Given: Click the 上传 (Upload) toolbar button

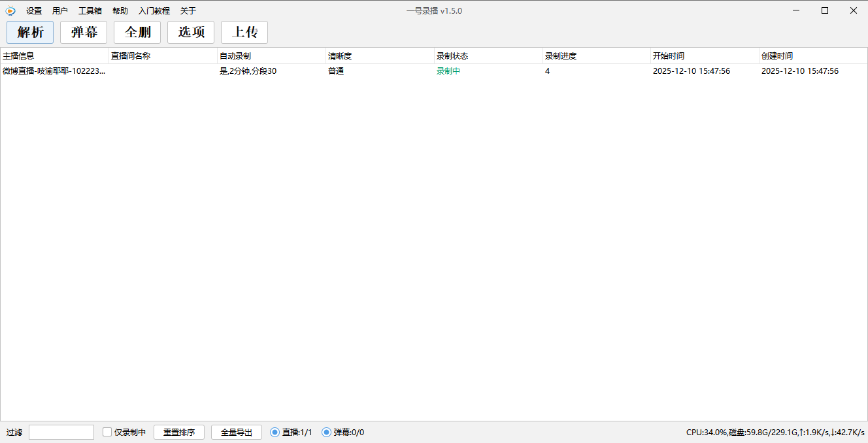Looking at the screenshot, I should [x=244, y=32].
